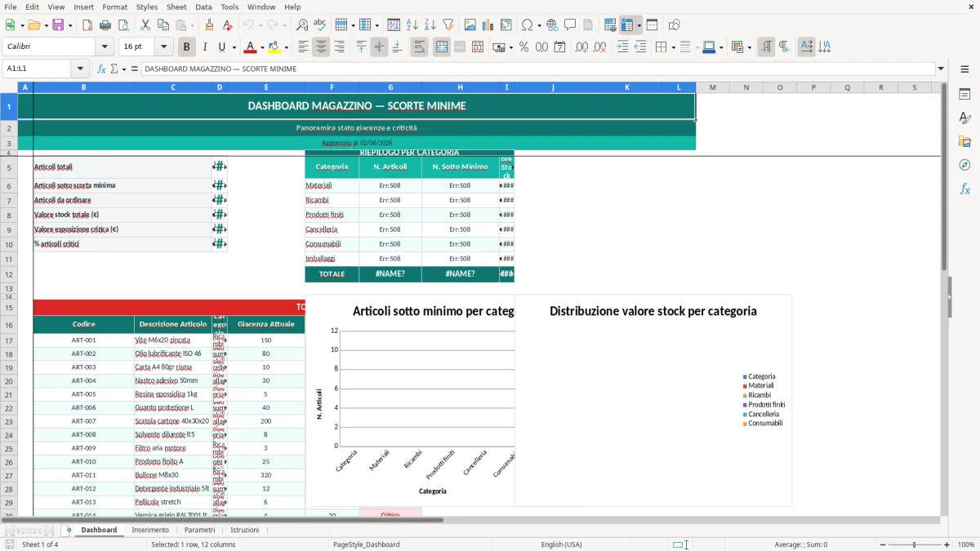The width and height of the screenshot is (980, 551).
Task: Format cells as percent
Action: tap(523, 47)
